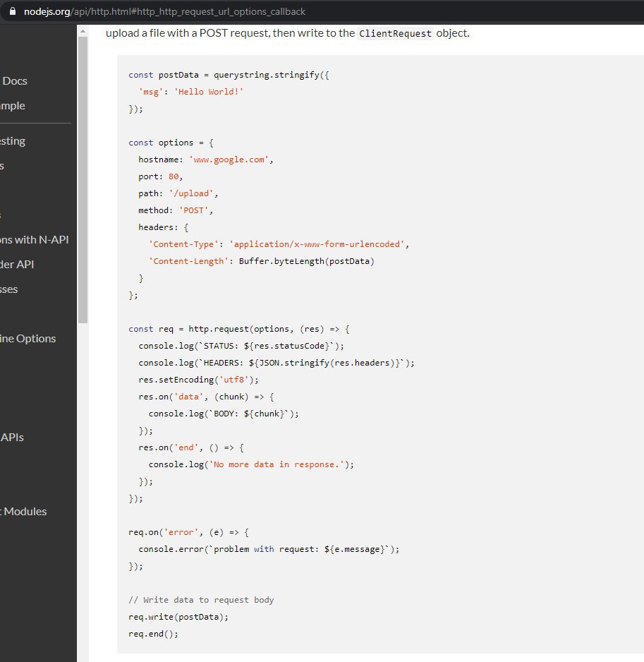Viewport: 644px width, 662px height.
Task: Click the res.setEncoding('utf8') line
Action: pyautogui.click(x=198, y=380)
